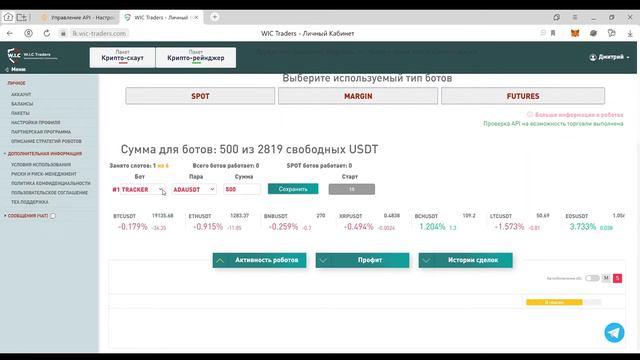Open the browser hamburger menu
Viewport: 640px width, 360px height.
click(575, 17)
